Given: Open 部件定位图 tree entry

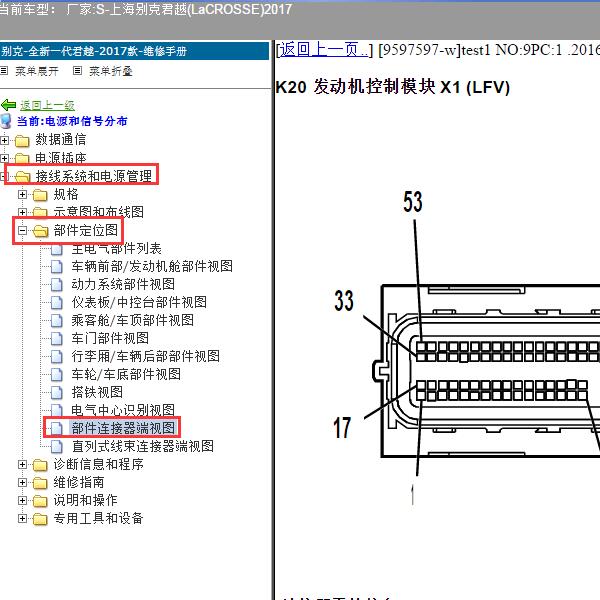Looking at the screenshot, I should (x=86, y=230).
